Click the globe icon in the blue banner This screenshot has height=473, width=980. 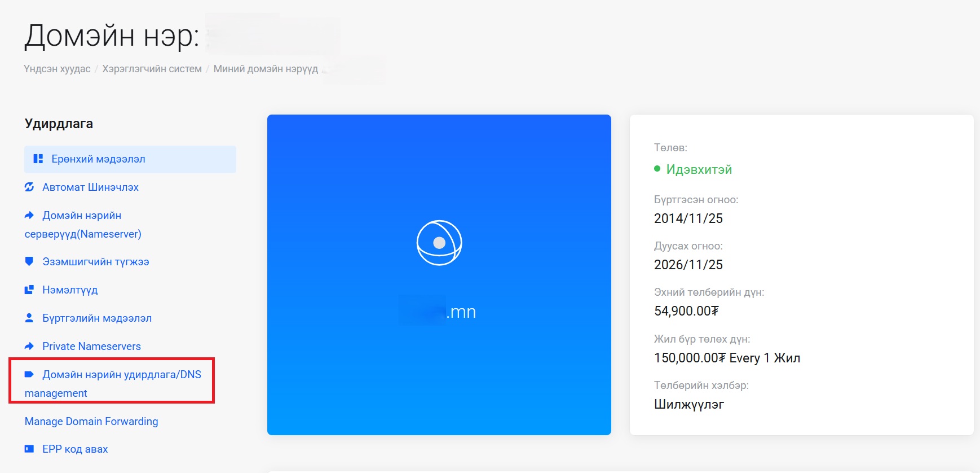click(x=439, y=243)
